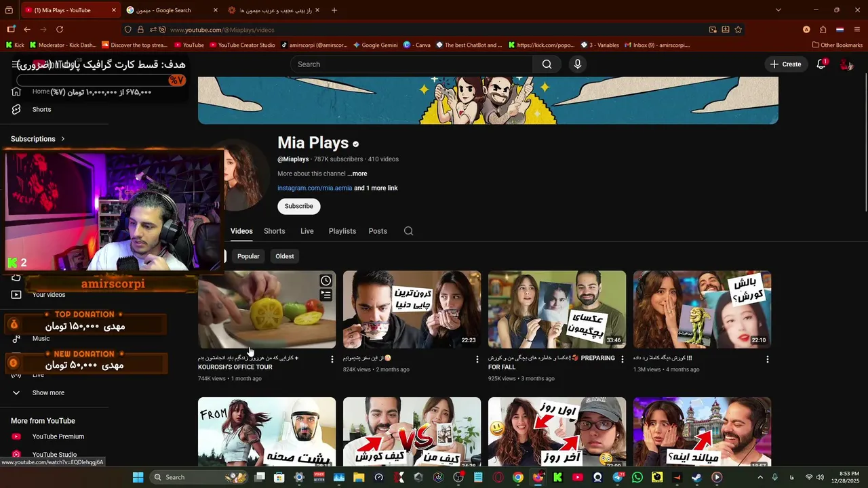Switch to the Google Search browser tab
The width and height of the screenshot is (868, 488).
[x=173, y=10]
